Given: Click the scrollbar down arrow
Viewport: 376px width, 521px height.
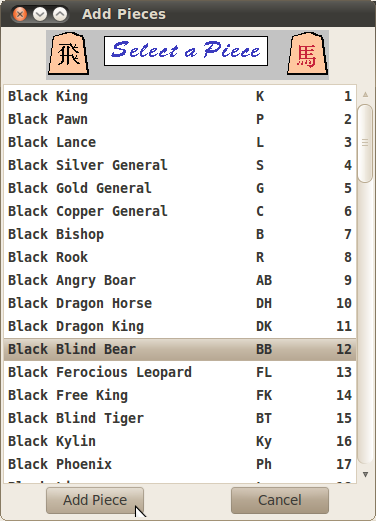Looking at the screenshot, I should click(x=365, y=474).
